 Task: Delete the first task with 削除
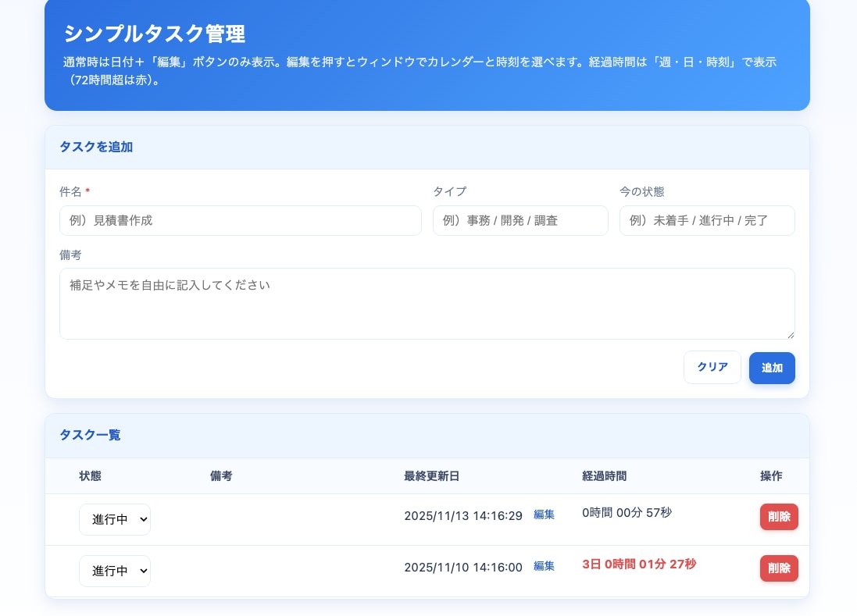coord(778,517)
